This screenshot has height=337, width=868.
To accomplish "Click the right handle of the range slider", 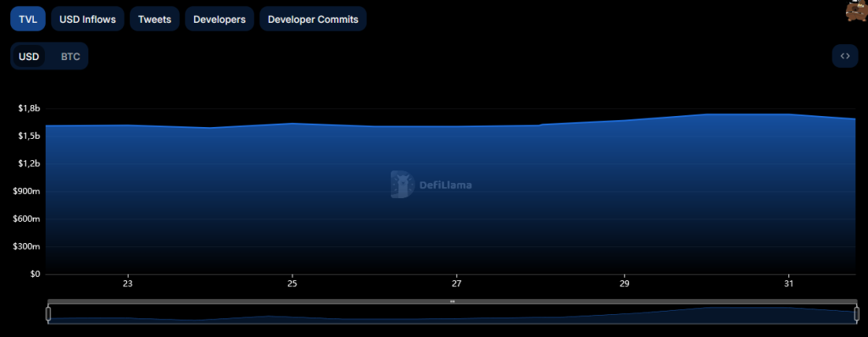I will coord(857,314).
